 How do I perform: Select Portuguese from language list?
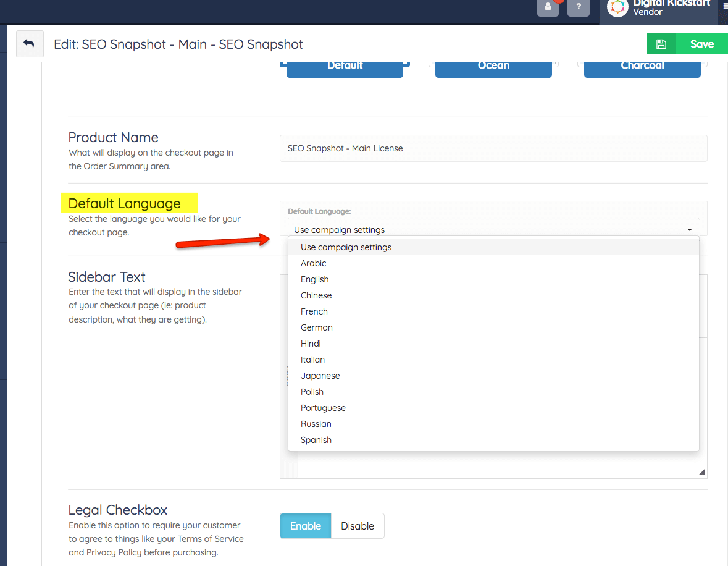point(493,408)
